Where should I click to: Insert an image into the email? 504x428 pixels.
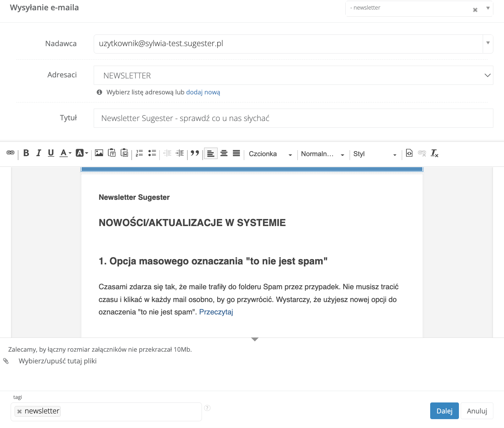[99, 153]
